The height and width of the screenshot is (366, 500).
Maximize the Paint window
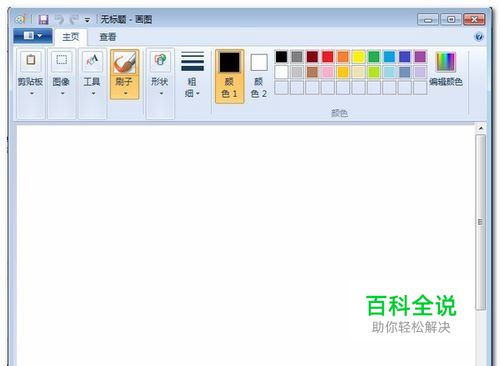[451, 20]
